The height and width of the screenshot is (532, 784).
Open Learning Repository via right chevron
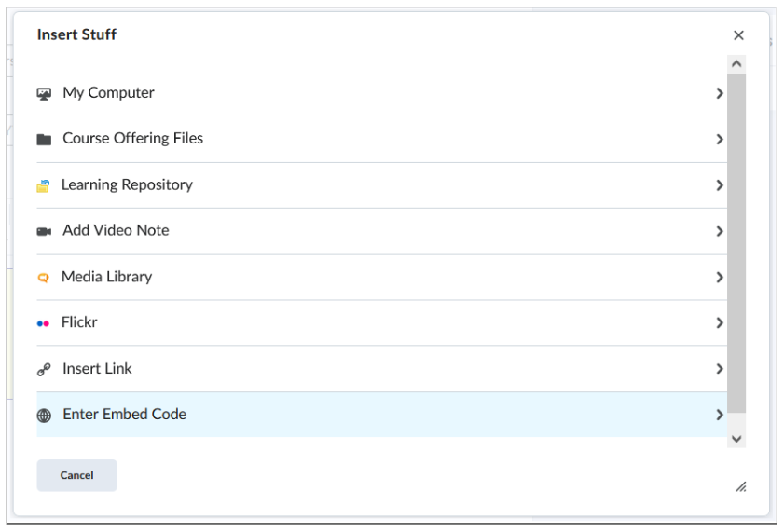click(720, 185)
